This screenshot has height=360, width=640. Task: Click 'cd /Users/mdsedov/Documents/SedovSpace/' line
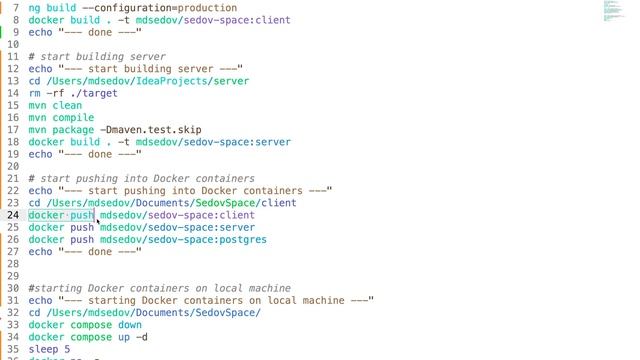(144, 313)
